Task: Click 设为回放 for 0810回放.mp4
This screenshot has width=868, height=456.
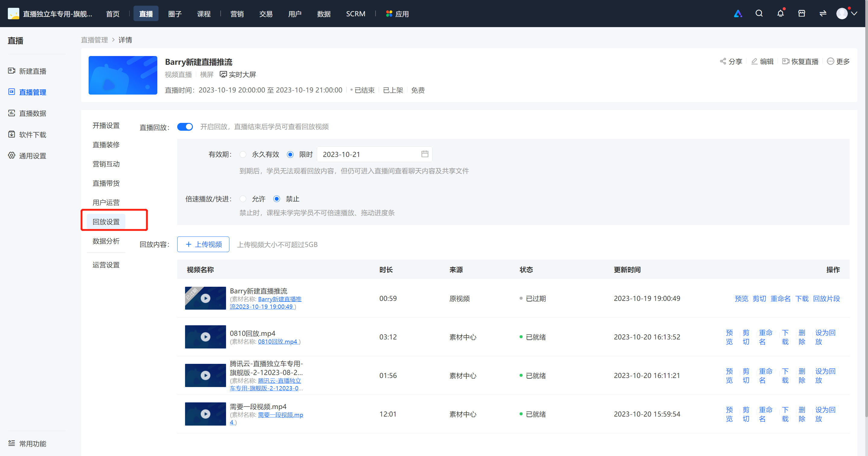Action: coord(825,337)
